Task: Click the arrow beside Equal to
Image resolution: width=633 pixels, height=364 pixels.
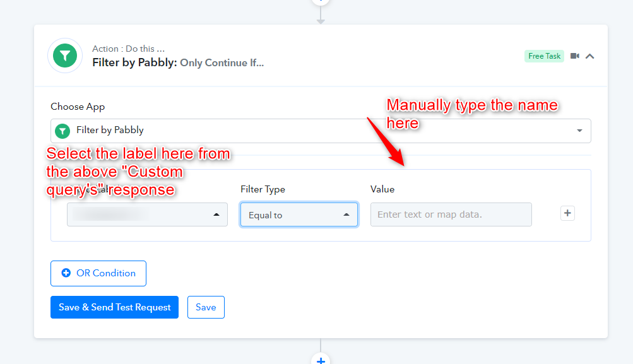Action: tap(346, 214)
